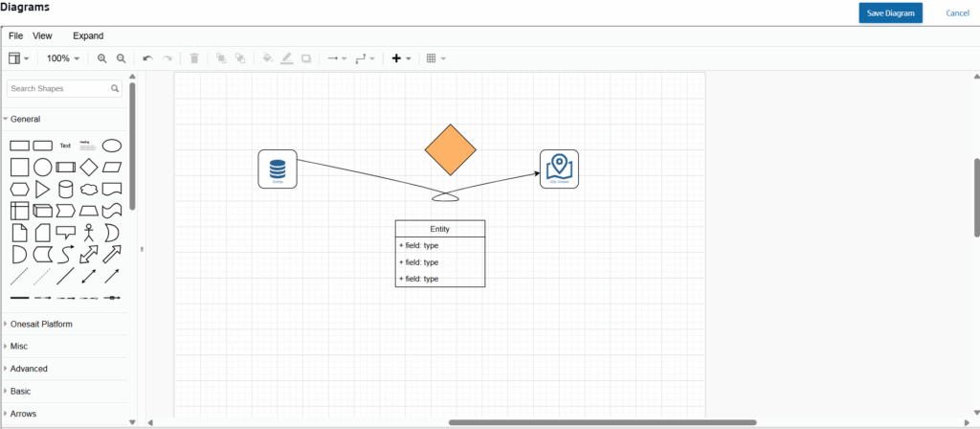Choose the stick figure actor shape
The image size is (980, 429).
(89, 233)
